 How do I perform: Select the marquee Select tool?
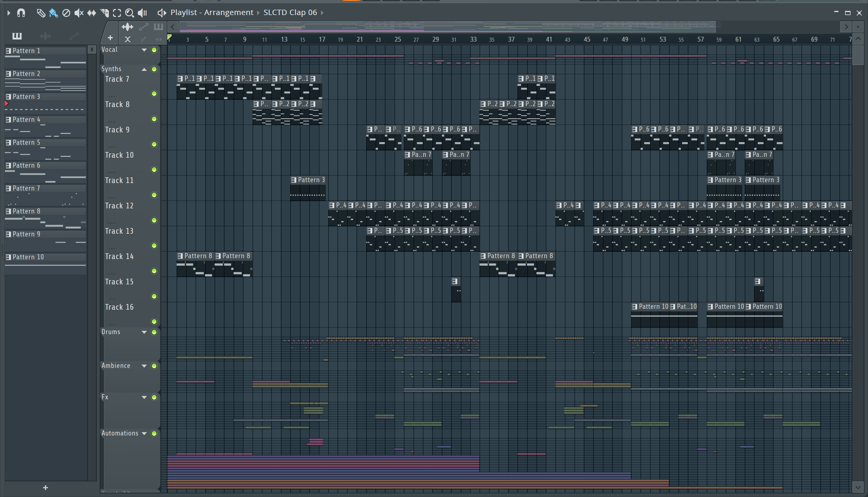coord(117,13)
